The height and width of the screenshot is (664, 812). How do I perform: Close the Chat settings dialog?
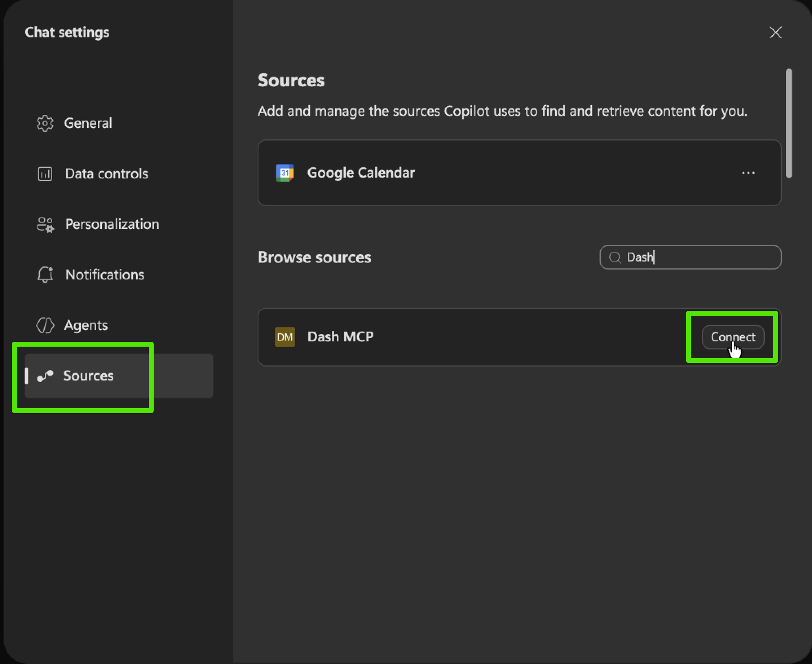(x=775, y=32)
